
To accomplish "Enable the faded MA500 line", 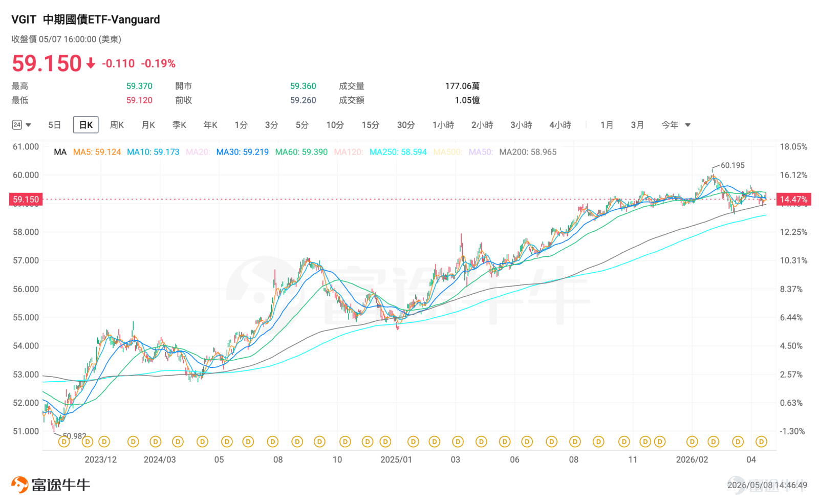I will 448,152.
